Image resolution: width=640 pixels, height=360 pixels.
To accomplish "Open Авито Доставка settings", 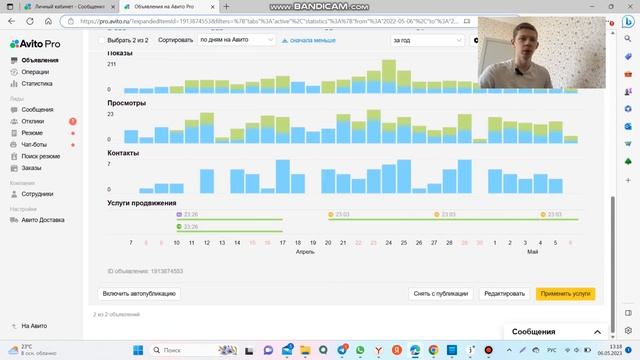I will (43, 220).
